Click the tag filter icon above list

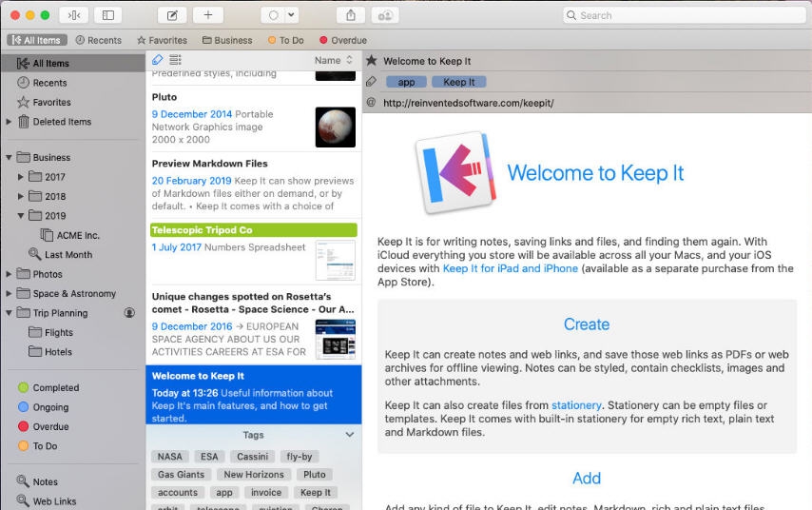[x=158, y=60]
